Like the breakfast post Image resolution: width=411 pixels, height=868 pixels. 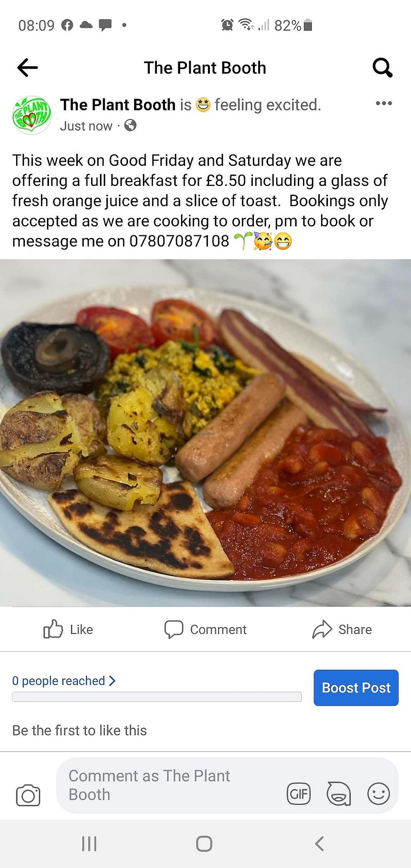click(68, 629)
